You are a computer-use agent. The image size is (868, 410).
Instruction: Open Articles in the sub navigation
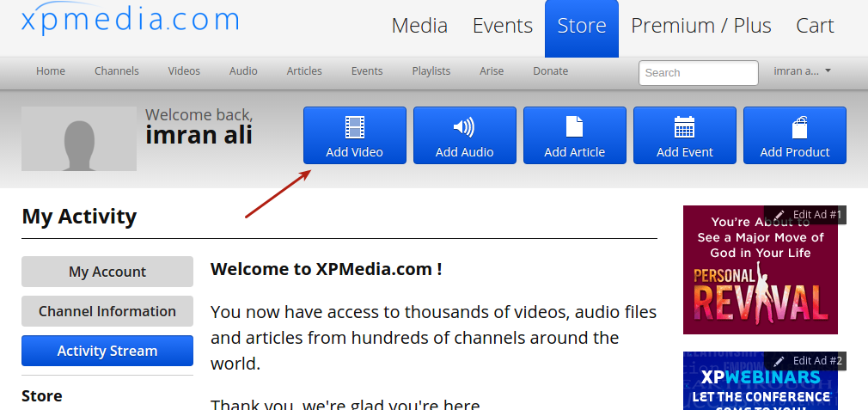[304, 71]
